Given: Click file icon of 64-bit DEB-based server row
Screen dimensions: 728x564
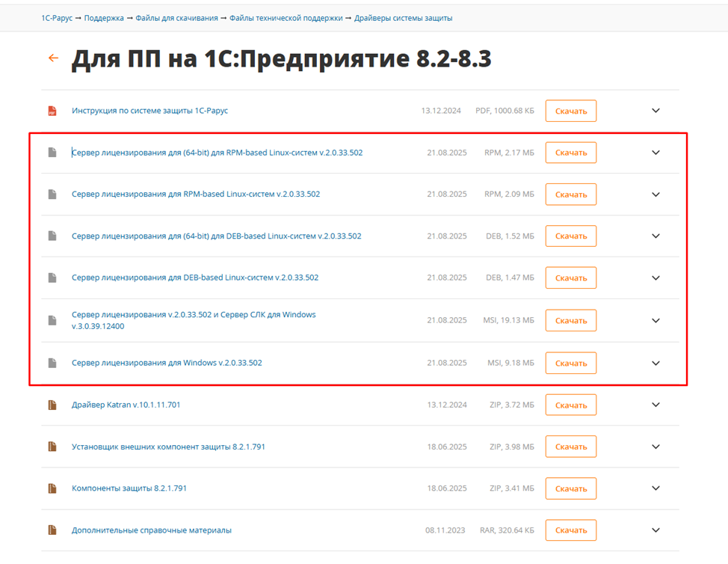Looking at the screenshot, I should [x=52, y=236].
